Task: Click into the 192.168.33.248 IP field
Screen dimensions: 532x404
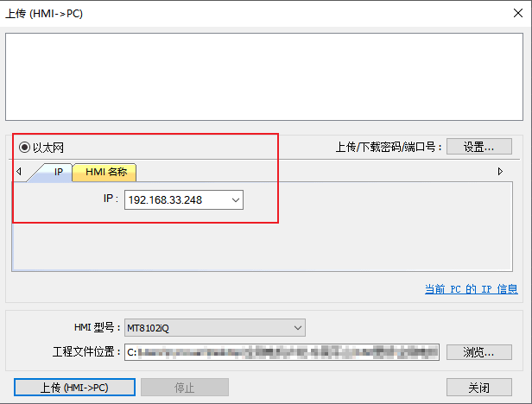Action: tap(173, 200)
